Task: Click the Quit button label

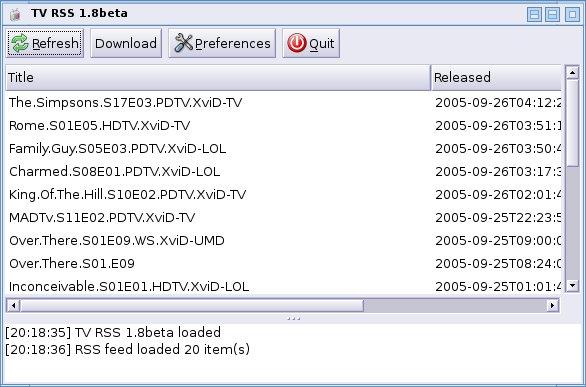Action: point(321,44)
